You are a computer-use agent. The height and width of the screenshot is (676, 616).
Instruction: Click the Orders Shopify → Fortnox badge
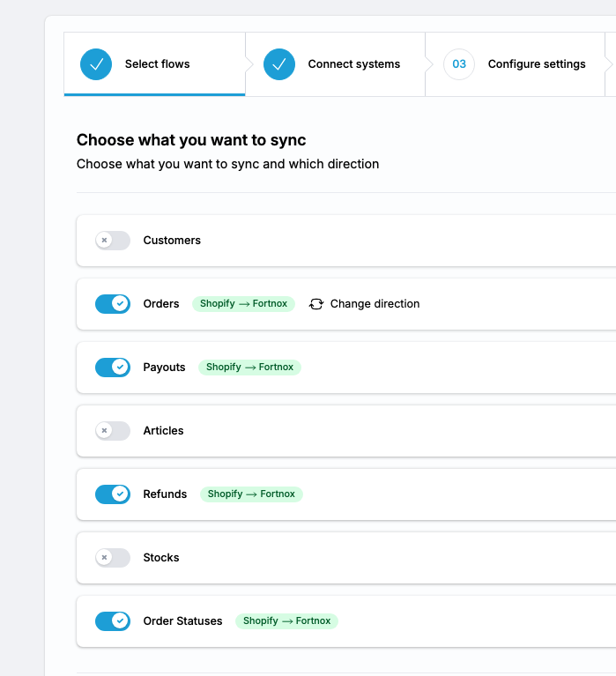pyautogui.click(x=243, y=303)
